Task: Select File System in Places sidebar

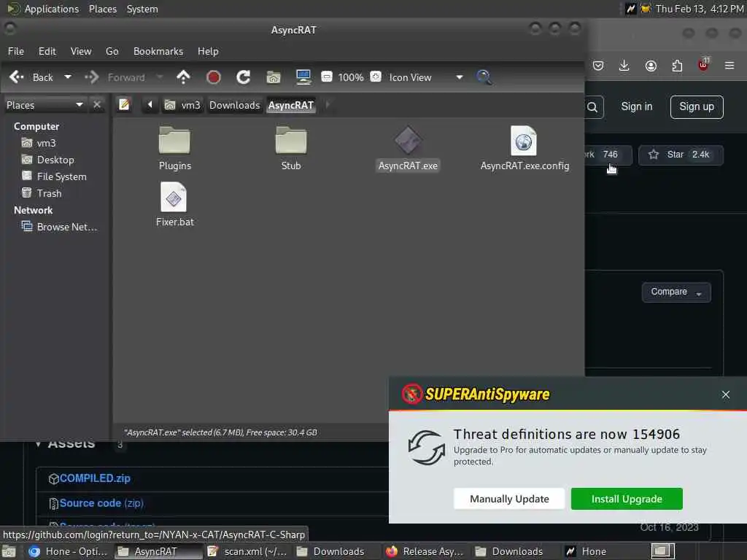Action: click(x=61, y=176)
